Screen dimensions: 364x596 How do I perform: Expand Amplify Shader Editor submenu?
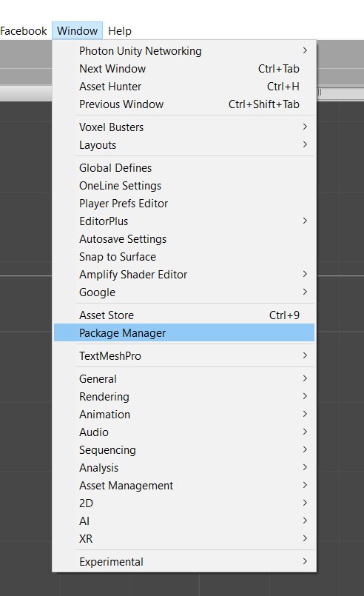(x=184, y=275)
